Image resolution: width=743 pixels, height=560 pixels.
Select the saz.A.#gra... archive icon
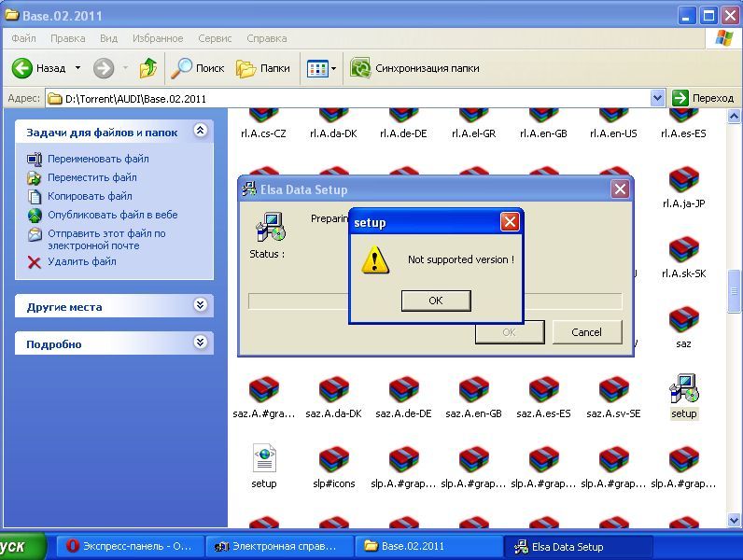[264, 389]
